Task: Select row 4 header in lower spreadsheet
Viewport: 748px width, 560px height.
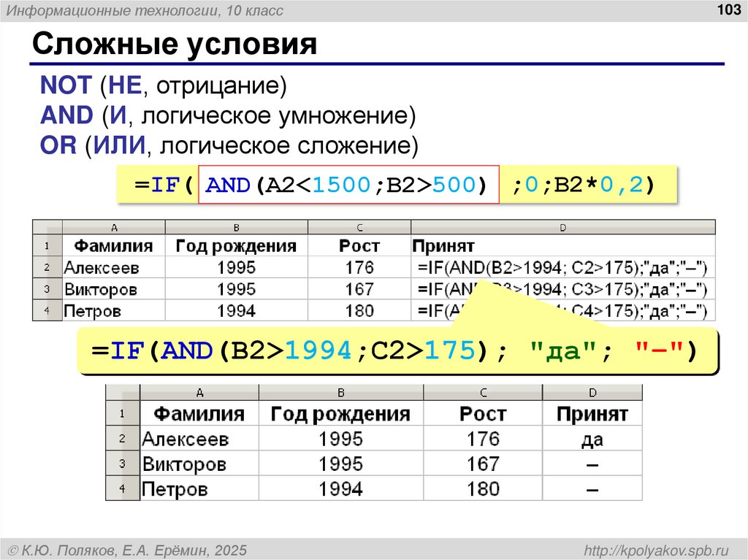Action: [122, 488]
